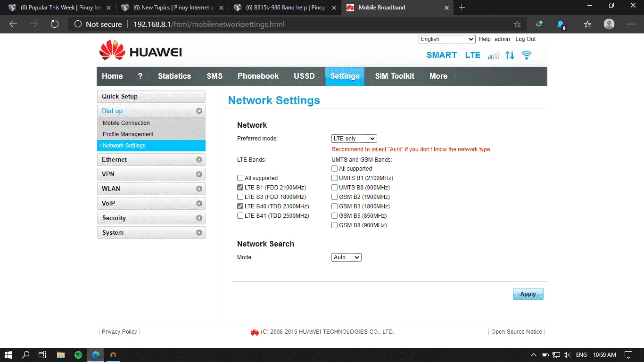Viewport: 644px width, 362px height.
Task: Check UMTS B8 (900MHz)
Action: tap(335, 188)
